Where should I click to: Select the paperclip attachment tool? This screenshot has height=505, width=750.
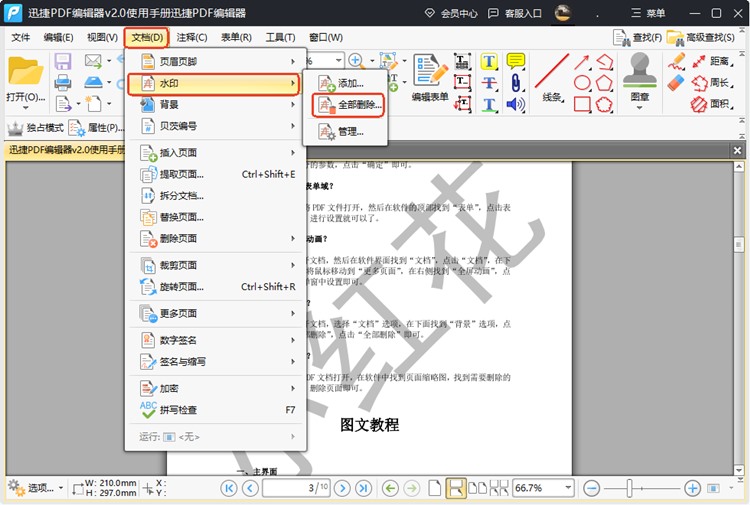point(516,83)
